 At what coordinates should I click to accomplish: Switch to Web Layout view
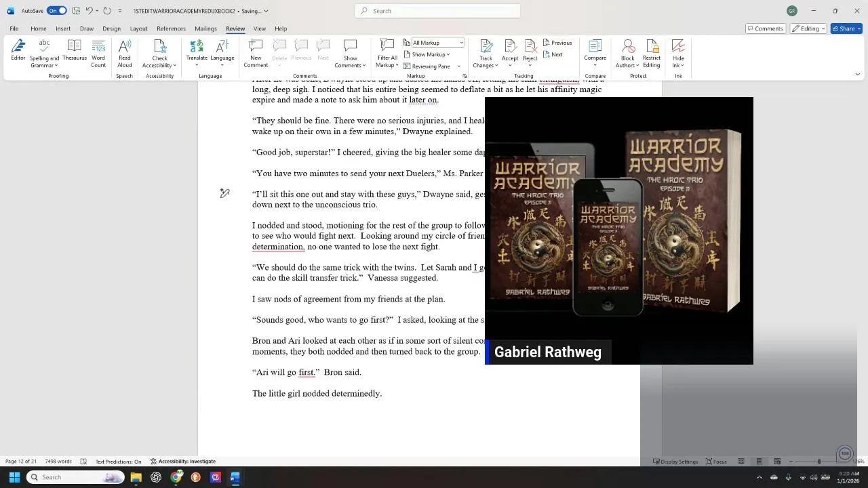[777, 462]
